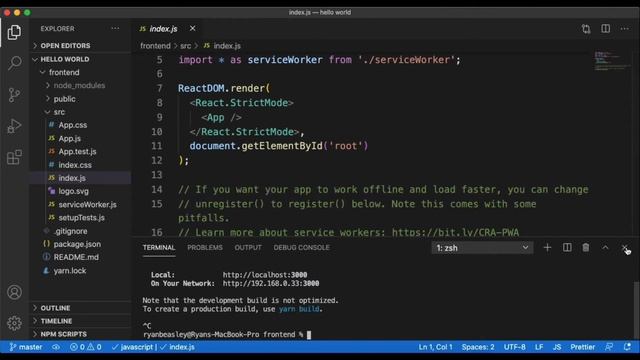
Task: Click src in the breadcrumb
Action: [x=185, y=46]
